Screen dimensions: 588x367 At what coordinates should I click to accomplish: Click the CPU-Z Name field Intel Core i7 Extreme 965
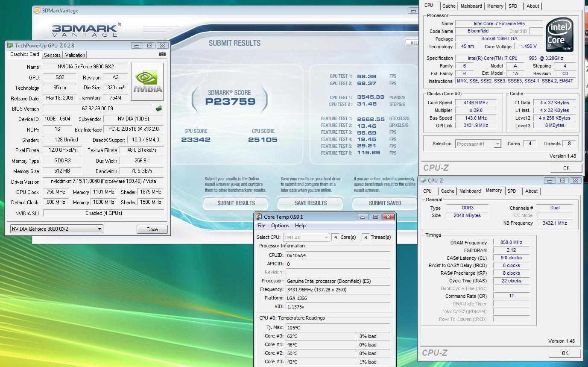499,23
